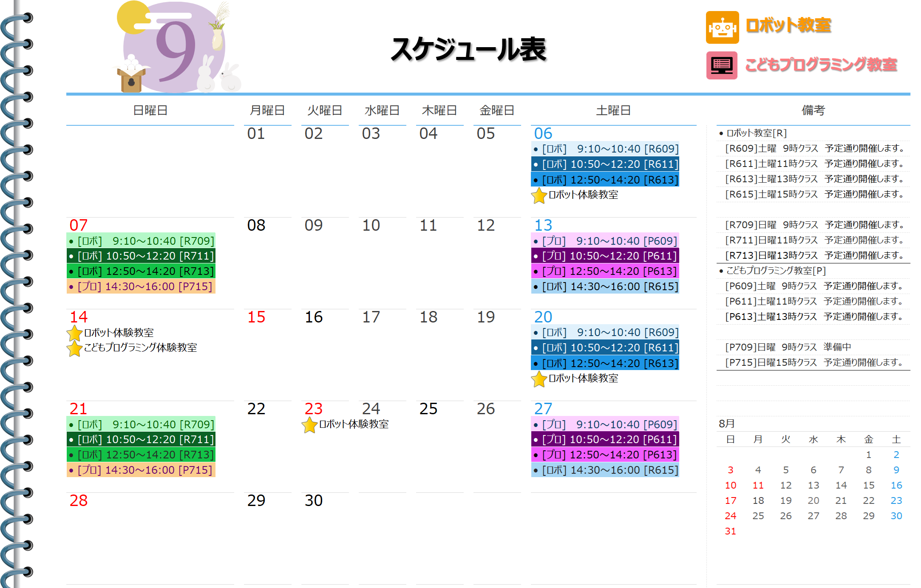The width and height of the screenshot is (921, 588).
Task: Select date number 01 in September calendar
Action: [x=256, y=133]
